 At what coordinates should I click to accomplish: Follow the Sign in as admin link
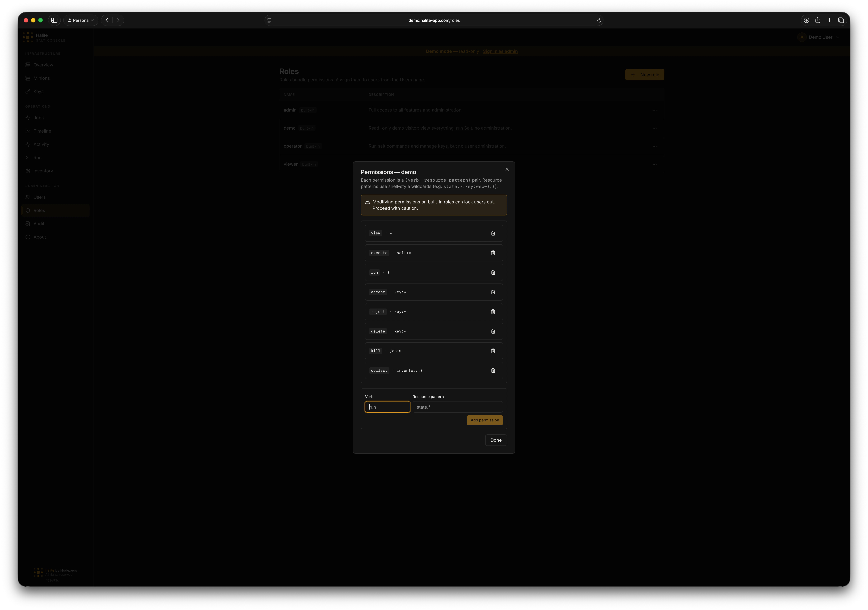500,51
